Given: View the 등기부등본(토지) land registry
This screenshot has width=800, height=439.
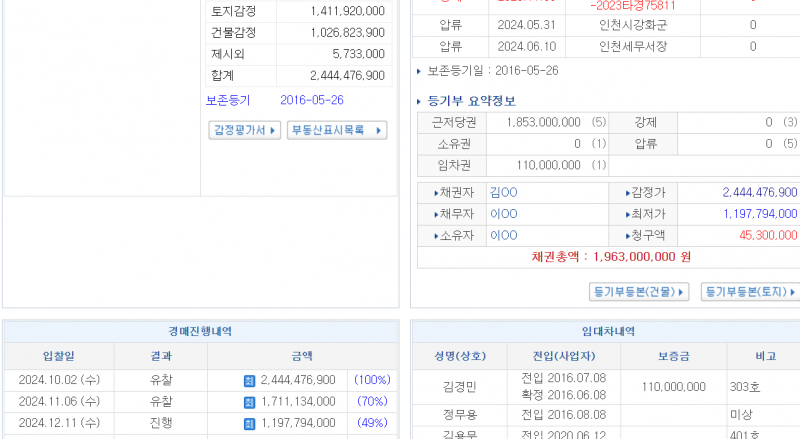Looking at the screenshot, I should coord(751,292).
